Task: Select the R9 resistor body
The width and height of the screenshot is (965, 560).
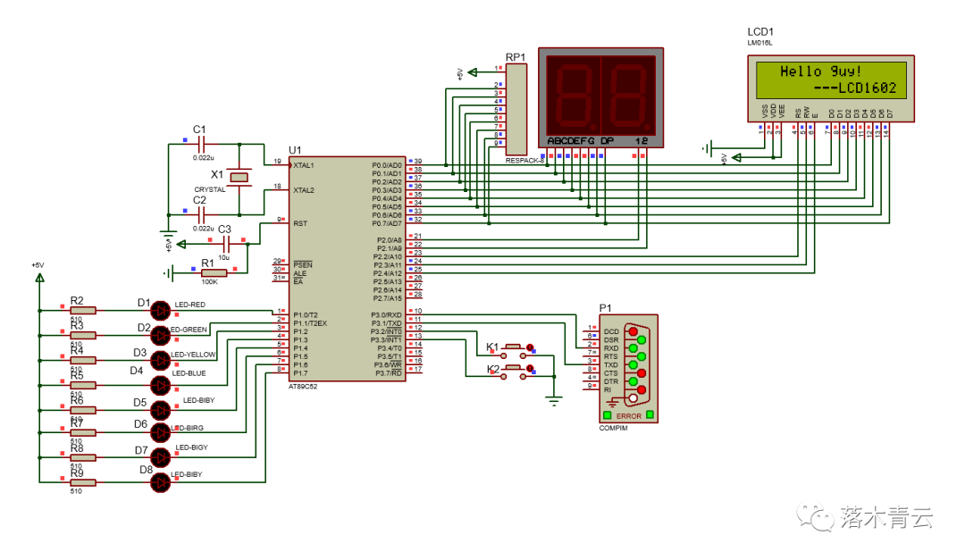Action: tap(83, 482)
